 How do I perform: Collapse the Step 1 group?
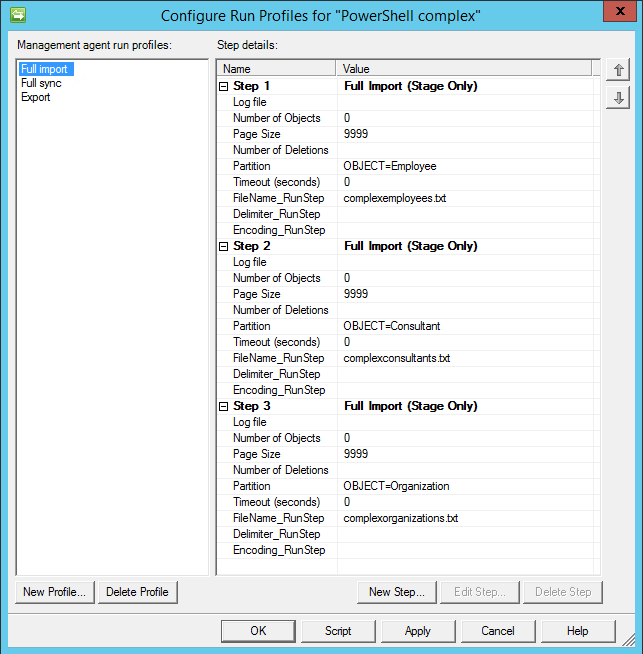[x=224, y=86]
